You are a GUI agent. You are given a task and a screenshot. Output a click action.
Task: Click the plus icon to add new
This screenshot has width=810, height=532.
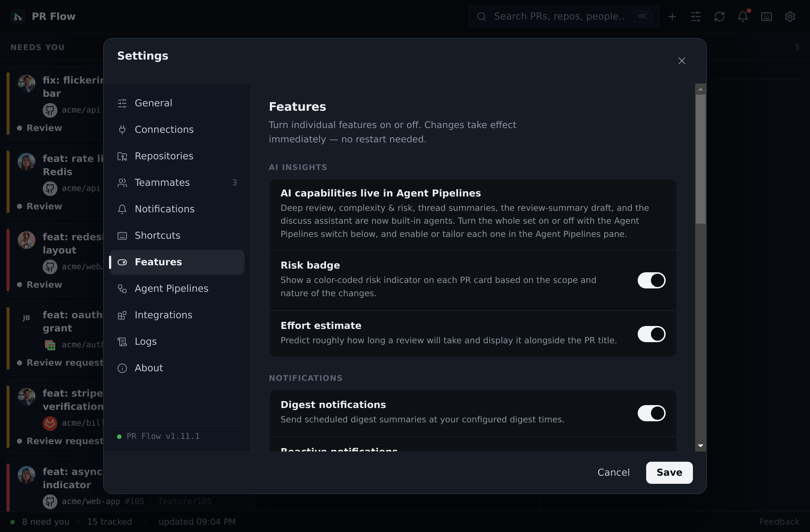[x=672, y=17]
